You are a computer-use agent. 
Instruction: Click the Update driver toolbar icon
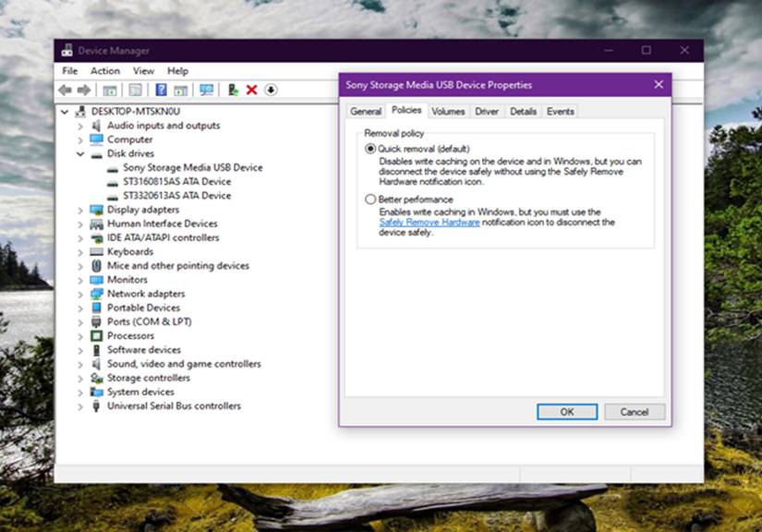tap(232, 90)
